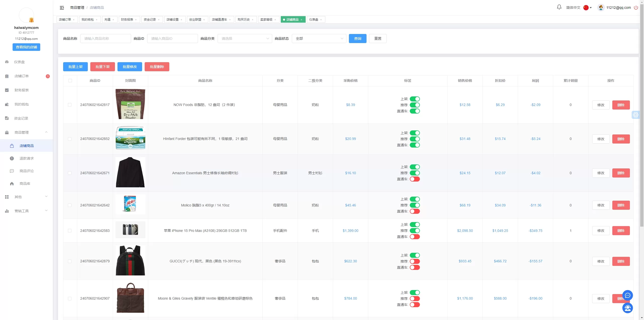Open 仪表盘 dashboard in sidebar
The height and width of the screenshot is (320, 644).
[19, 62]
